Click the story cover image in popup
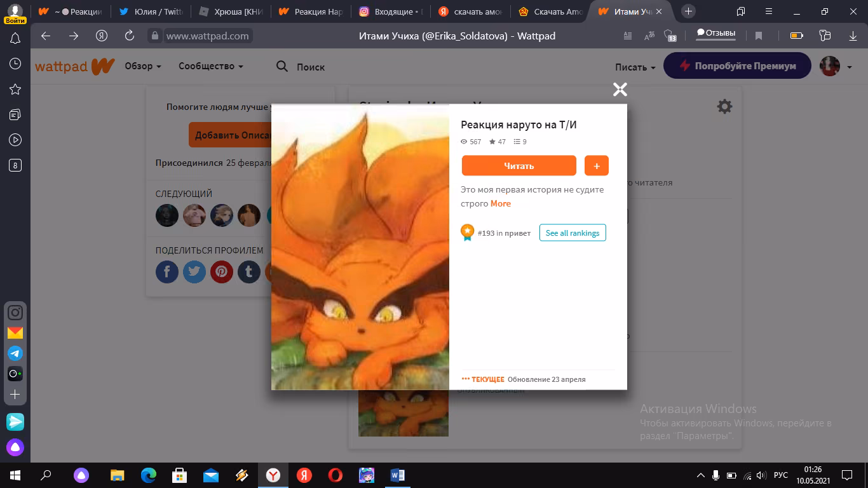This screenshot has height=488, width=868. coord(360,247)
